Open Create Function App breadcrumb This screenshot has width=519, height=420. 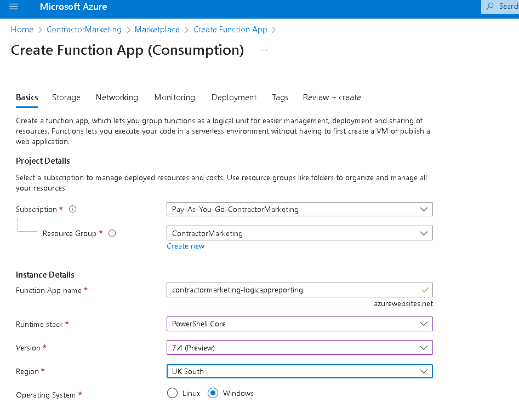(230, 30)
